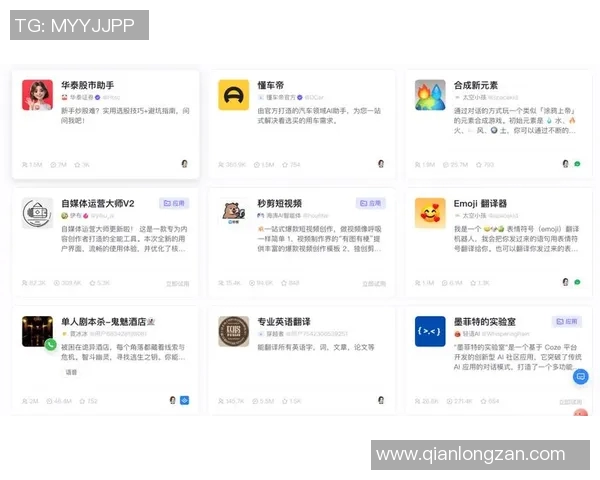Open the 单人剧本杀-鬼魅酒店 title
Screen dimensions: 600x480
coord(108,322)
